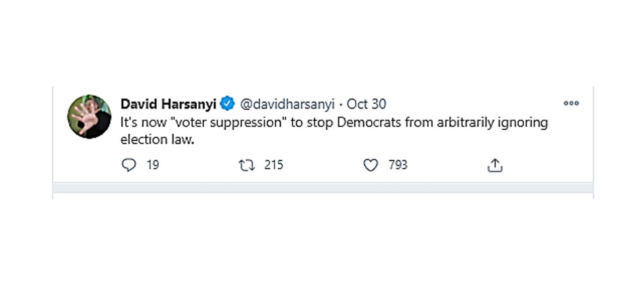
Task: Open David Harsanyi's profile picture
Action: point(90,116)
